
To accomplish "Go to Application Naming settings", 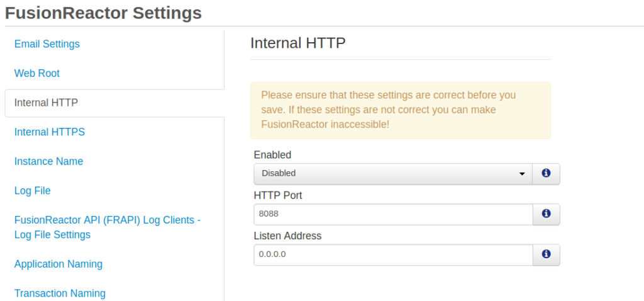I will click(58, 264).
